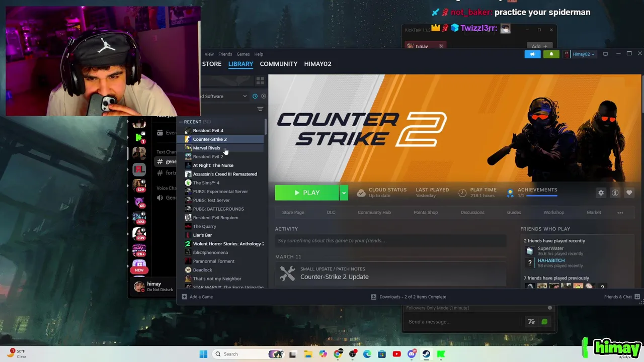Image resolution: width=644 pixels, height=362 pixels.
Task: Expand the Play button options arrow
Action: coord(344,193)
